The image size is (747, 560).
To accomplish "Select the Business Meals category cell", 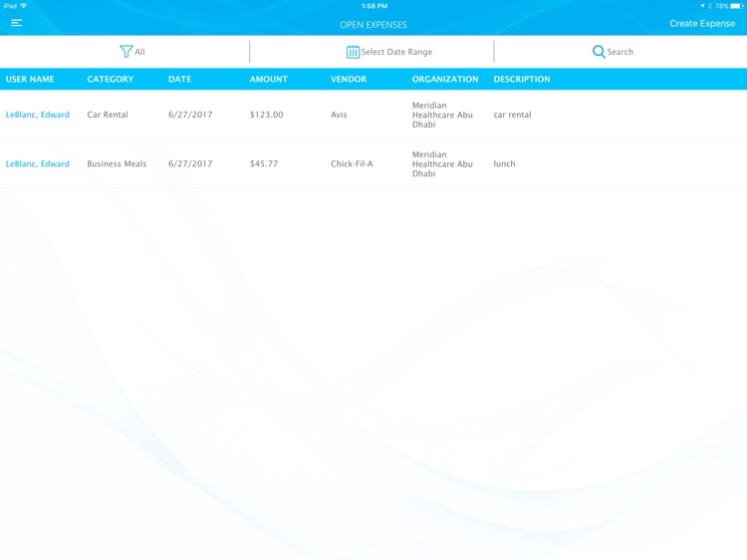I will pos(117,163).
